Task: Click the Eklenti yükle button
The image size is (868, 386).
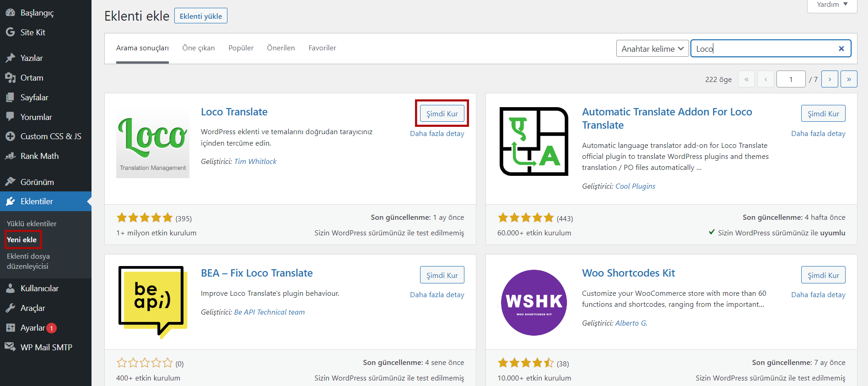Action: [x=201, y=16]
